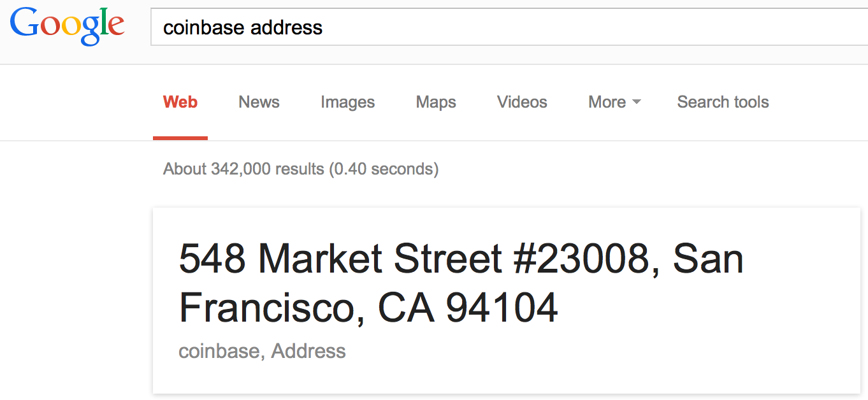Go to the Maps tab
Image resolution: width=868 pixels, height=400 pixels.
click(436, 103)
